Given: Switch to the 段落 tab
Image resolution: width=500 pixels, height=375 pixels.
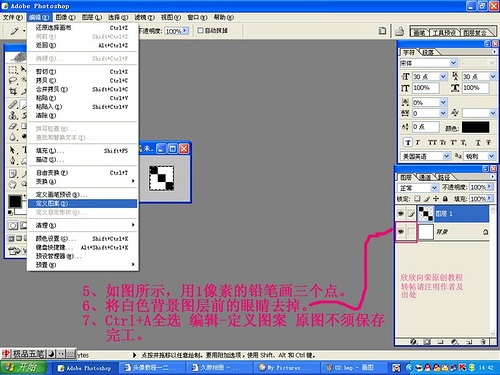Looking at the screenshot, I should coord(428,52).
